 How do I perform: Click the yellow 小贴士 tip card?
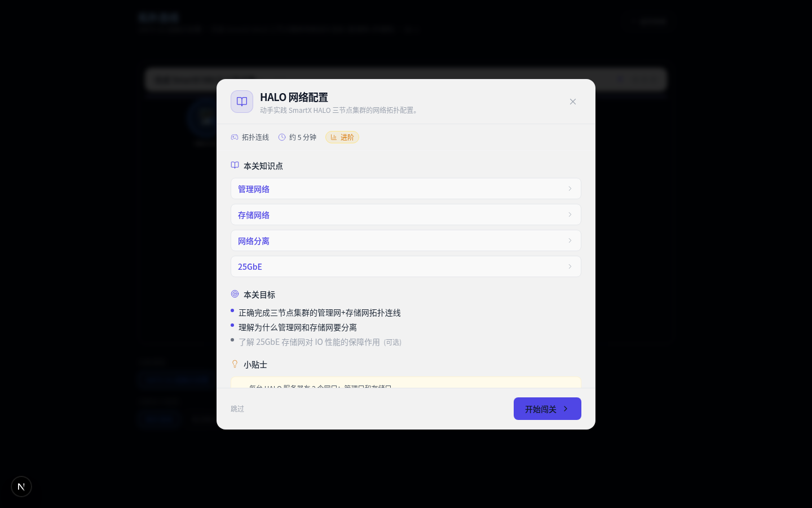pos(406,382)
